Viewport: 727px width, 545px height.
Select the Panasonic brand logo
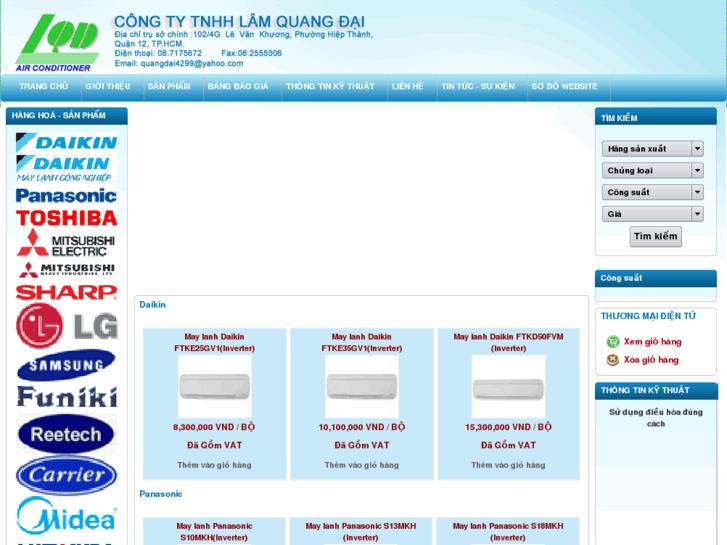66,196
